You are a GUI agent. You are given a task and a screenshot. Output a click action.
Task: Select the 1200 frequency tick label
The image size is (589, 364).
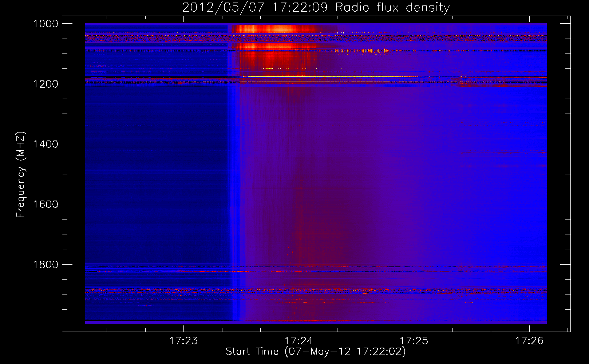(46, 84)
